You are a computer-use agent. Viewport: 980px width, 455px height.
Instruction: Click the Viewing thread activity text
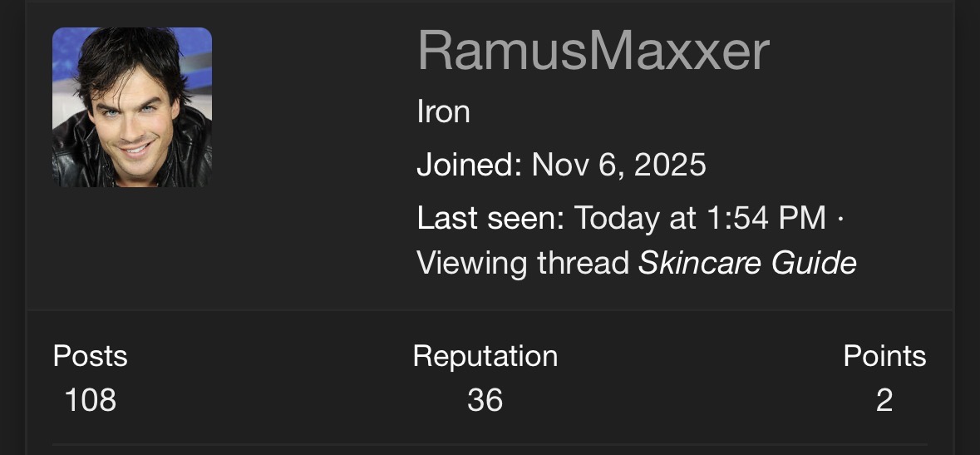(x=522, y=264)
